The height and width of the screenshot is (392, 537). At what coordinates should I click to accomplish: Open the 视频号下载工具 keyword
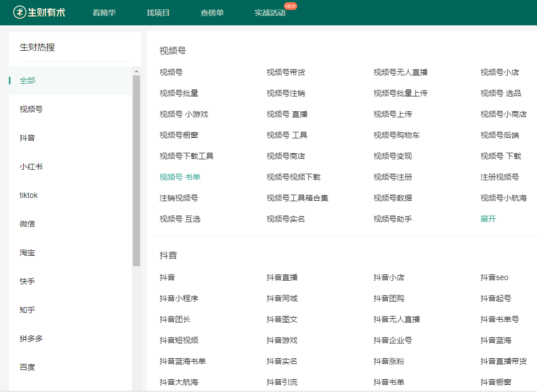click(187, 156)
